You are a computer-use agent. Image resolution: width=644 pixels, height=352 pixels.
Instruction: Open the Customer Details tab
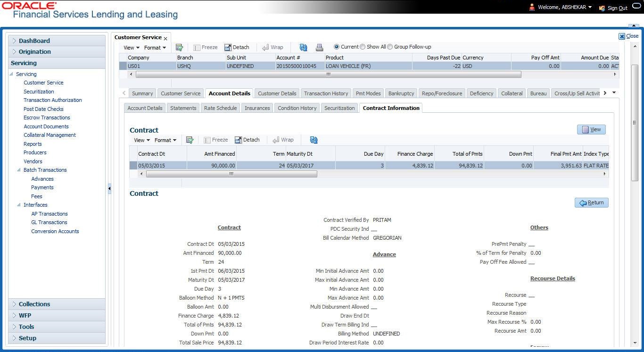pos(277,93)
